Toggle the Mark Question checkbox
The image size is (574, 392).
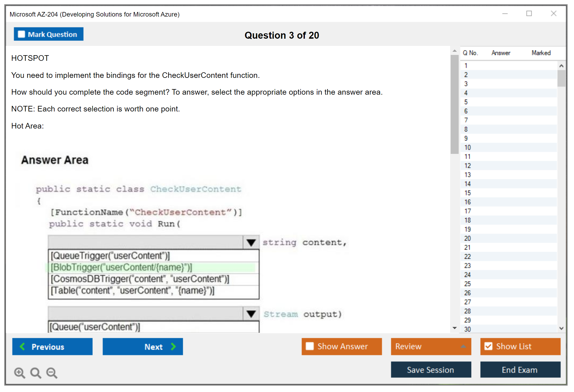(21, 34)
